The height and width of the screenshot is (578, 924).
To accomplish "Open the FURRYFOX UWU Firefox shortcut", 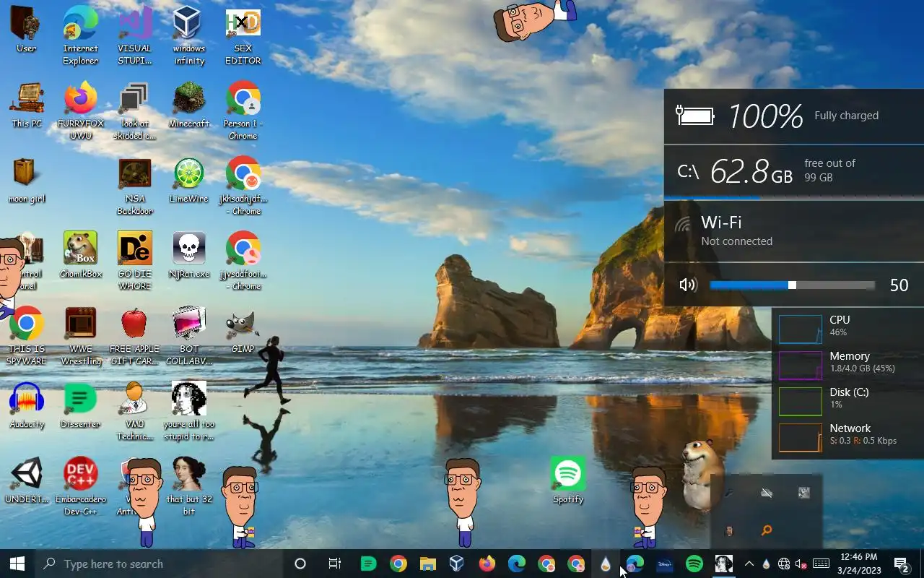I will click(80, 111).
